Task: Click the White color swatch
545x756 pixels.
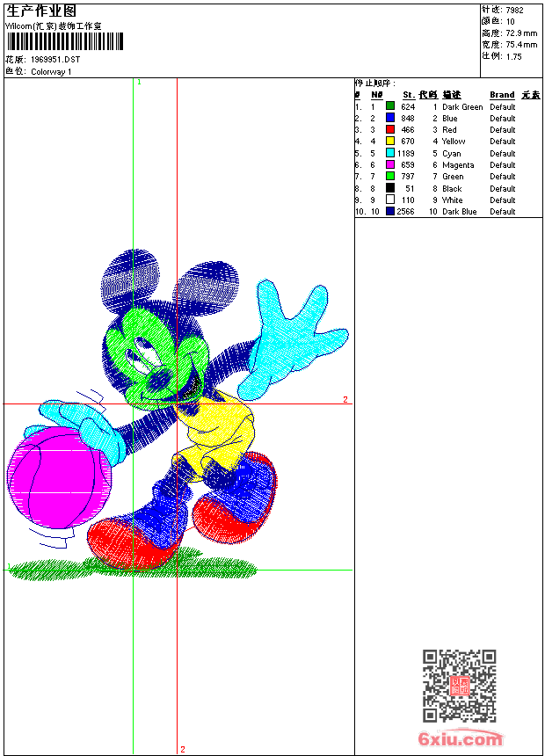Action: click(390, 200)
